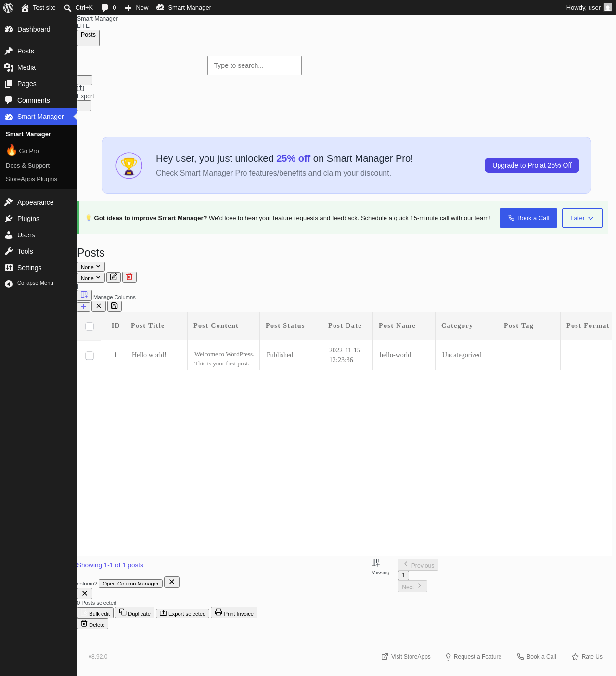
Task: Click the Users person icon in sidebar
Action: click(x=9, y=235)
